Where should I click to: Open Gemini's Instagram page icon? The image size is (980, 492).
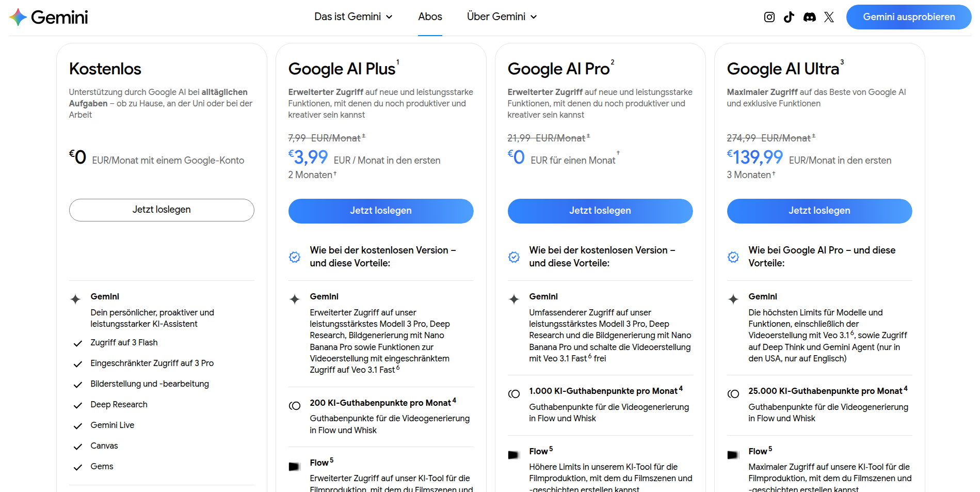click(x=769, y=17)
